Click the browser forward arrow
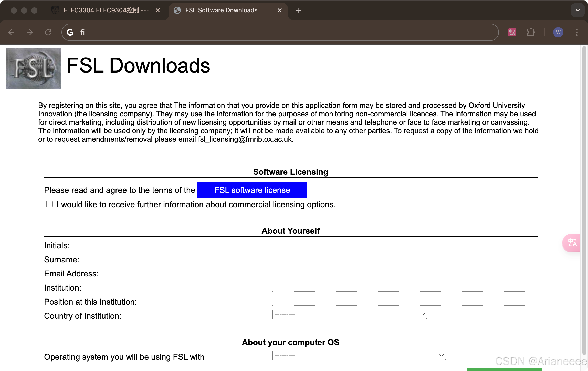The width and height of the screenshot is (588, 371). coord(30,32)
